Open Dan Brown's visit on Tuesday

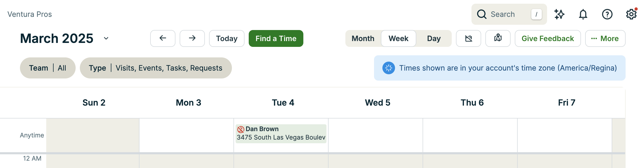281,134
